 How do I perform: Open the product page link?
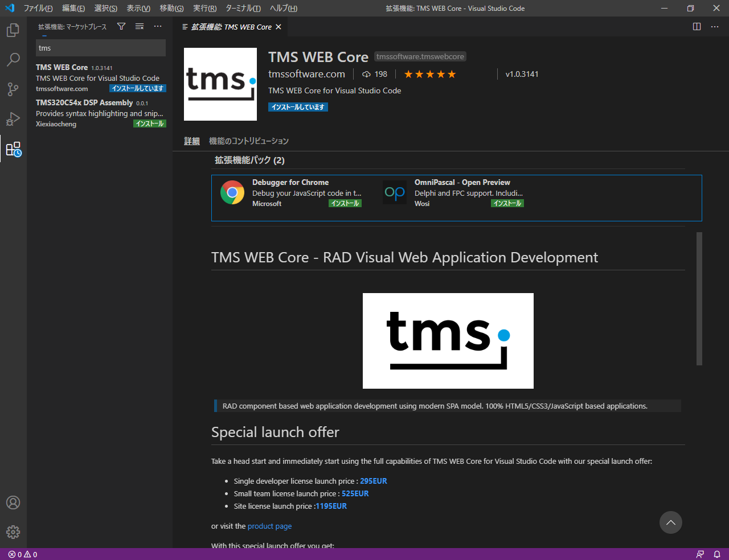click(x=269, y=526)
